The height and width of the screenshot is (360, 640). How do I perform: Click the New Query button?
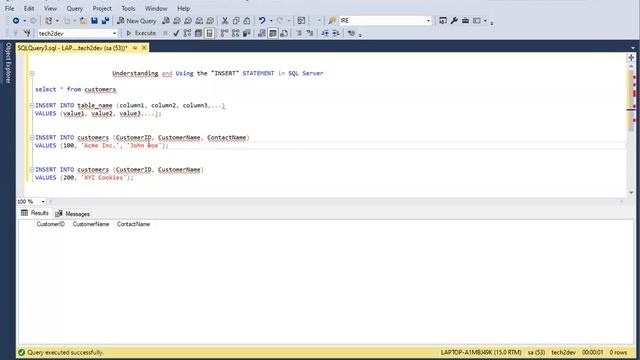click(x=136, y=20)
